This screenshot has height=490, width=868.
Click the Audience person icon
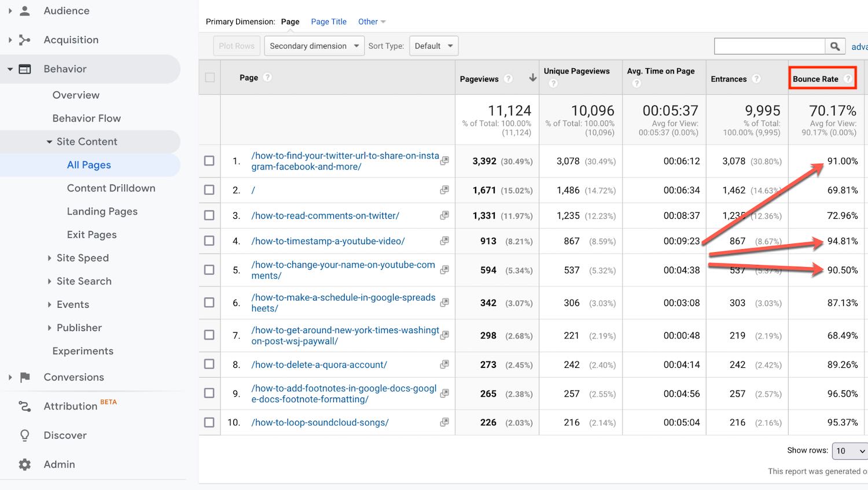pyautogui.click(x=25, y=10)
